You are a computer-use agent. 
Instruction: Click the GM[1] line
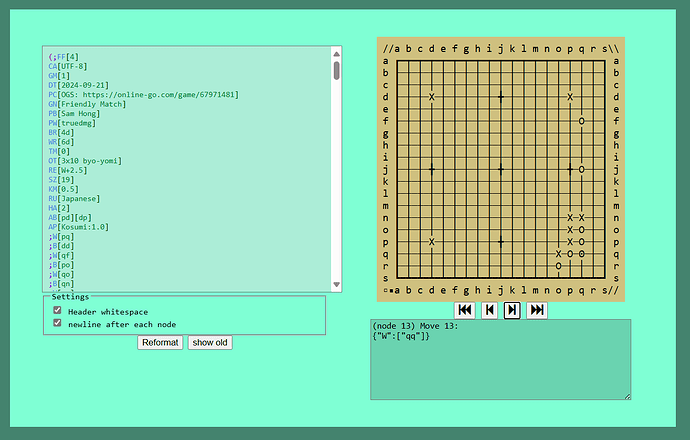[59, 76]
